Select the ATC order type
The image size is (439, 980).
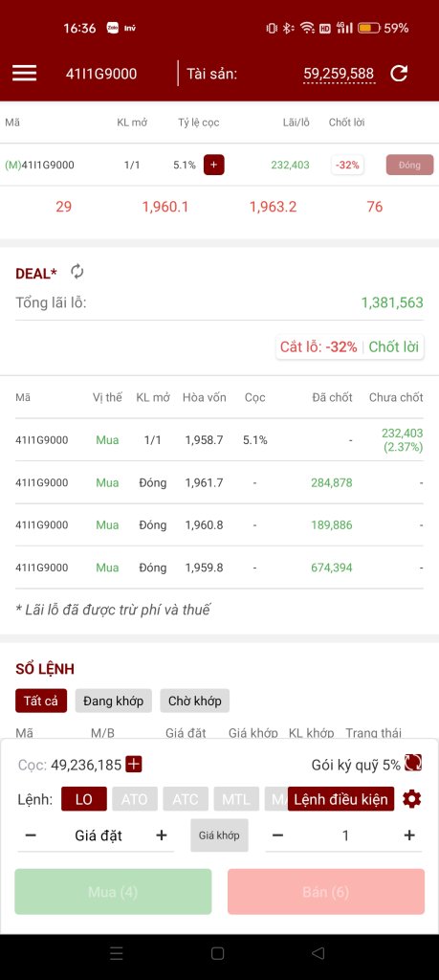click(x=186, y=799)
